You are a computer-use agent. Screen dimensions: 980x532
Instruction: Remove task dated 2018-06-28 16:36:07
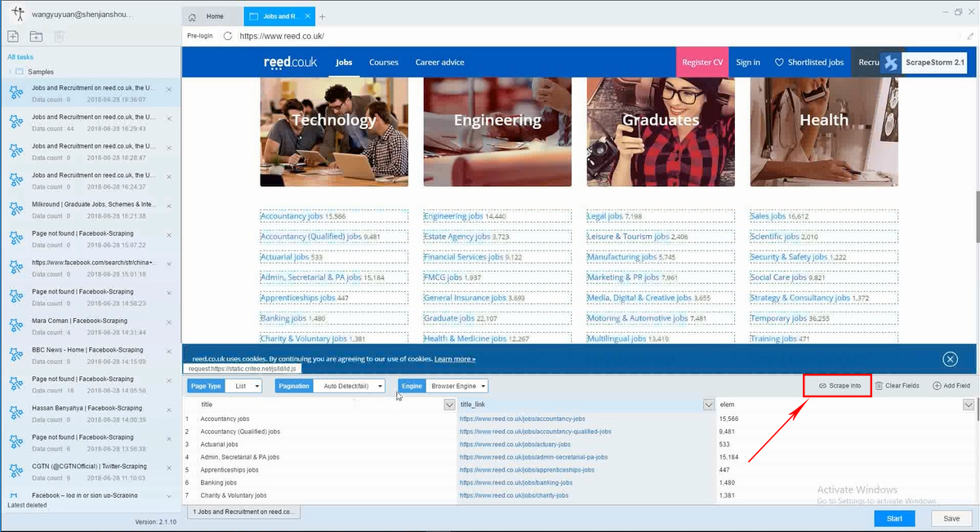pyautogui.click(x=169, y=90)
